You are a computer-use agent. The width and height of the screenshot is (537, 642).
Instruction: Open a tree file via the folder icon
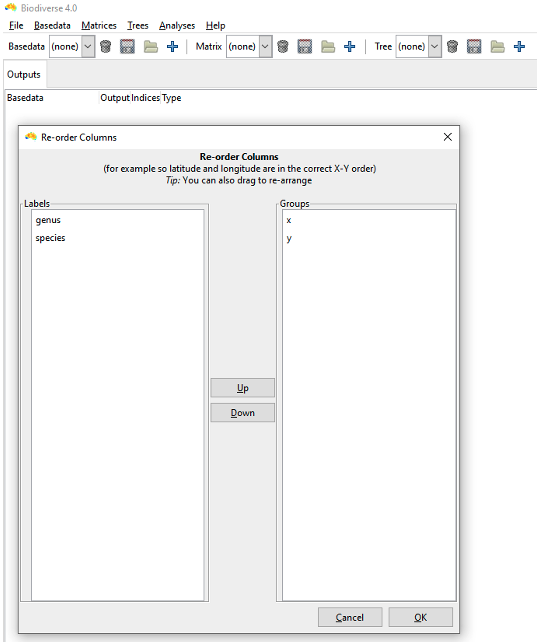click(497, 46)
